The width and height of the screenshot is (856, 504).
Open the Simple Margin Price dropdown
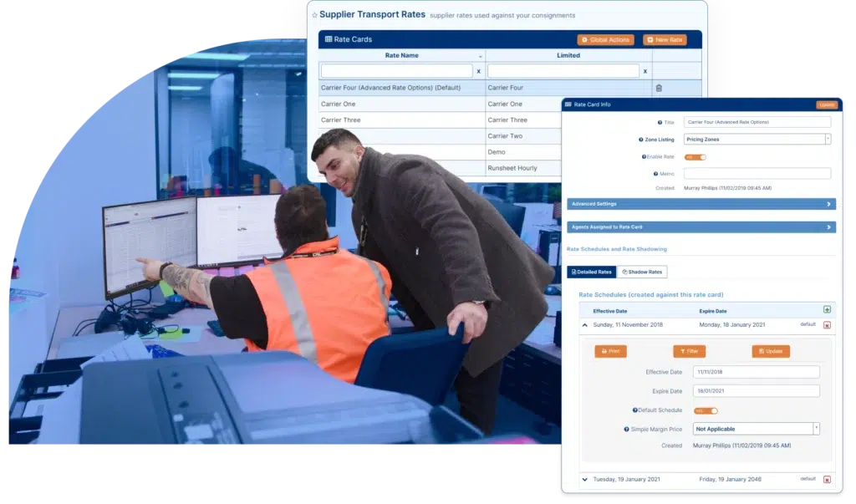pos(756,429)
